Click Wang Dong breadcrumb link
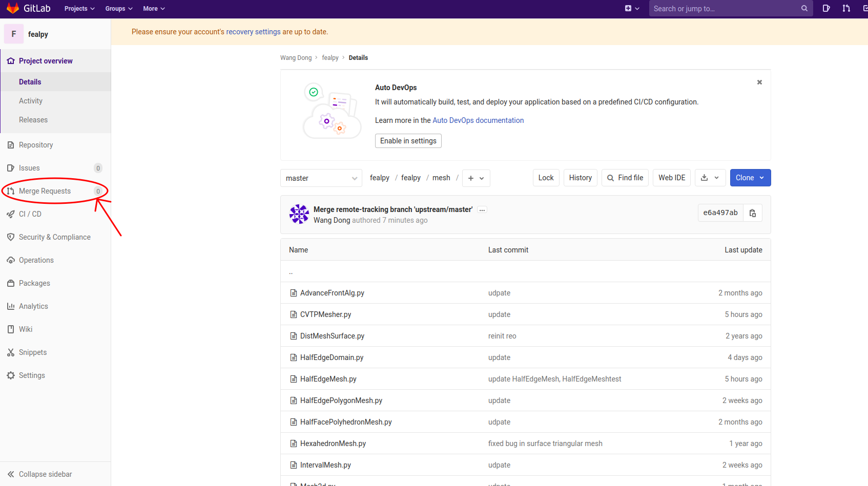 pyautogui.click(x=296, y=58)
